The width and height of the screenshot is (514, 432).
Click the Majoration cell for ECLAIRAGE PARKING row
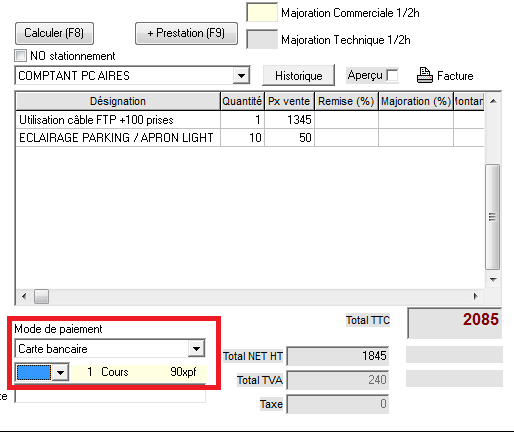point(416,138)
